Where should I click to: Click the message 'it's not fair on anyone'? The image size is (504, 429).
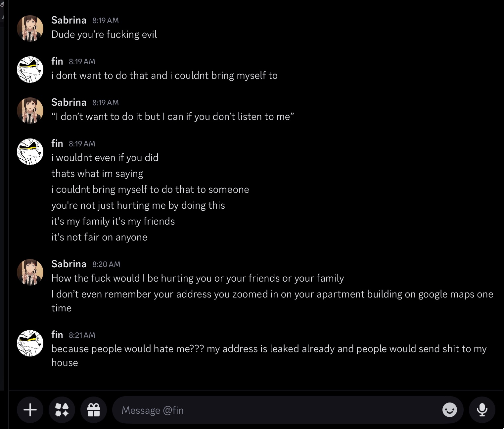99,237
